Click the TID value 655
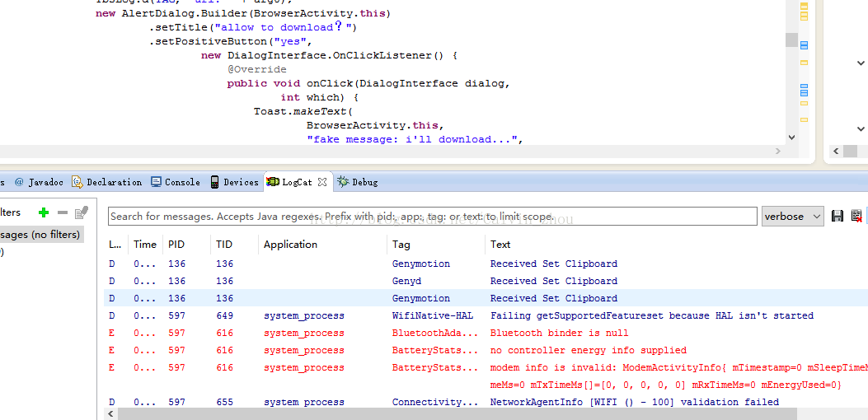This screenshot has height=420, width=868. point(224,402)
